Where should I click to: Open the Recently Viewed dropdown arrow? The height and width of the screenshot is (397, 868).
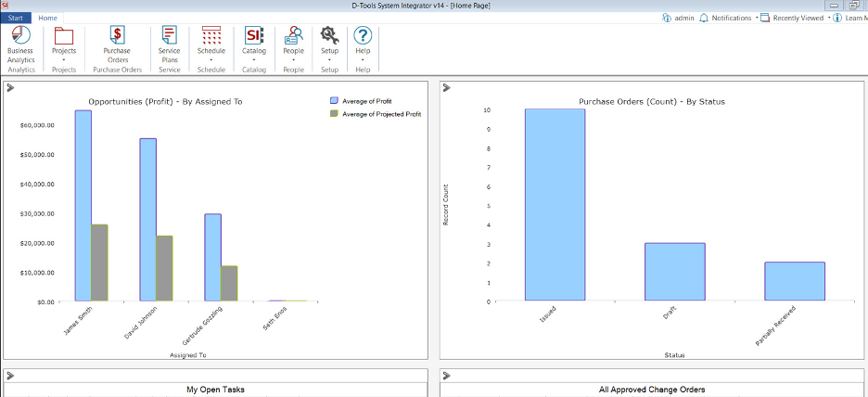829,18
